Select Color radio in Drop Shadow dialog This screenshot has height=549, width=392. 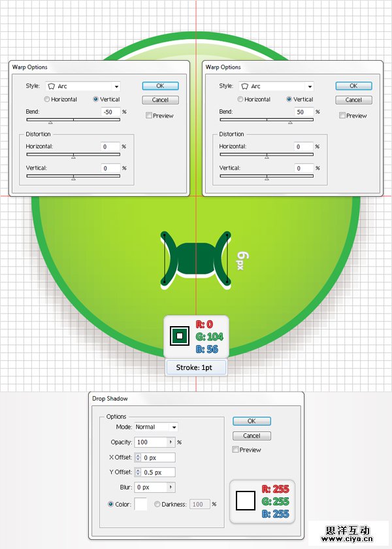click(110, 504)
